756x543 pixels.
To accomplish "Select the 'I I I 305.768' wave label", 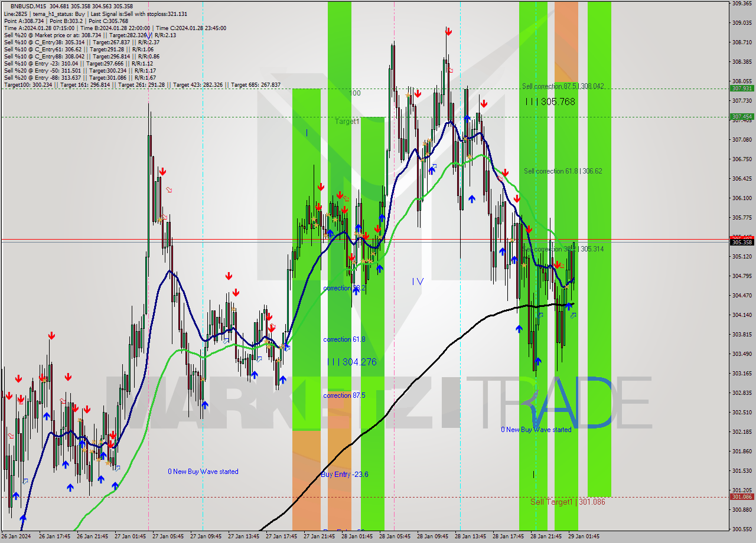I will [550, 102].
